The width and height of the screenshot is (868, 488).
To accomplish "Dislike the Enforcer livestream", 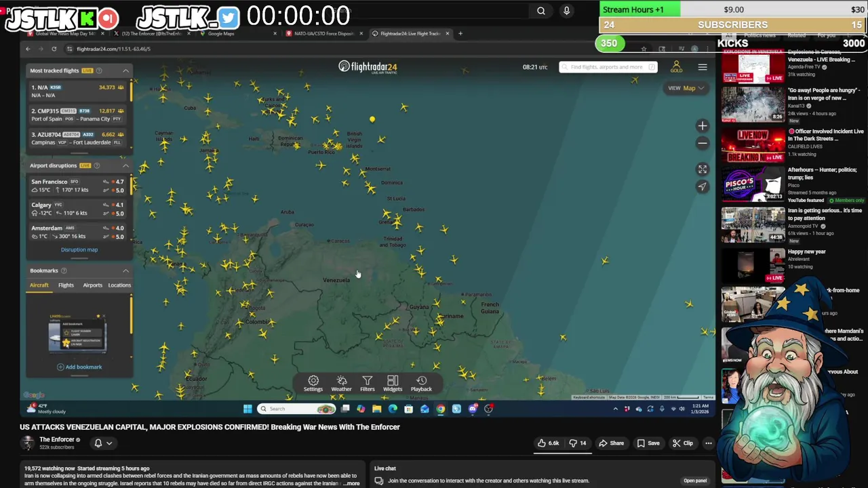I will (578, 443).
